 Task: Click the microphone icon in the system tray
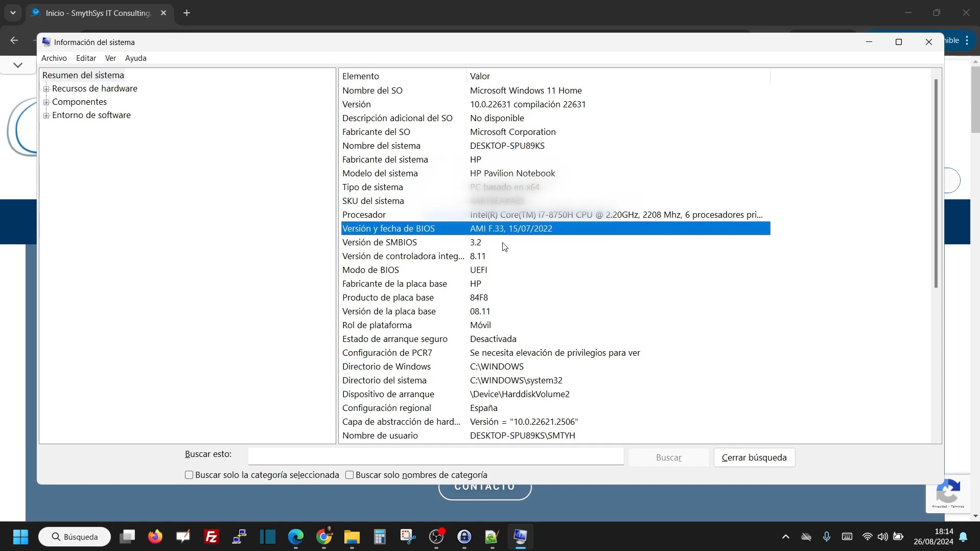[827, 537]
